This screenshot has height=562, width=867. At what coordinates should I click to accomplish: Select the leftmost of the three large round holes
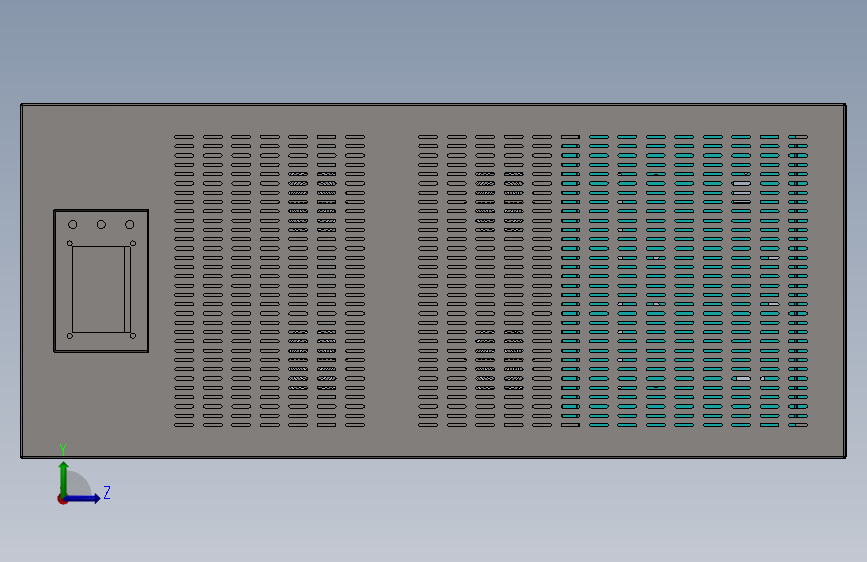[72, 225]
